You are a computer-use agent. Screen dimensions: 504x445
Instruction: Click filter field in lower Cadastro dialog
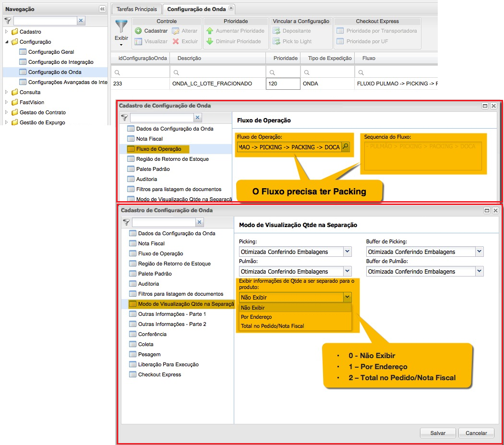(x=164, y=222)
